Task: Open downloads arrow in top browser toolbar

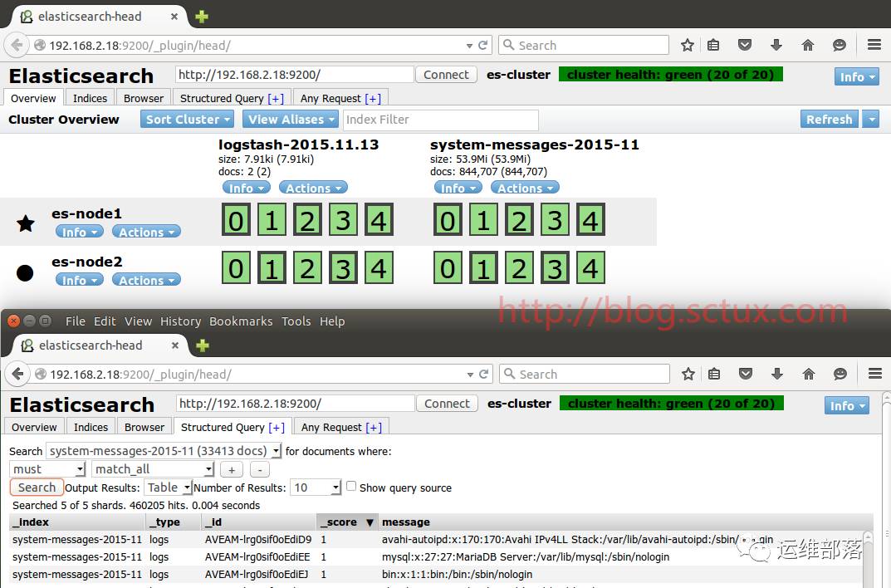Action: [776, 45]
